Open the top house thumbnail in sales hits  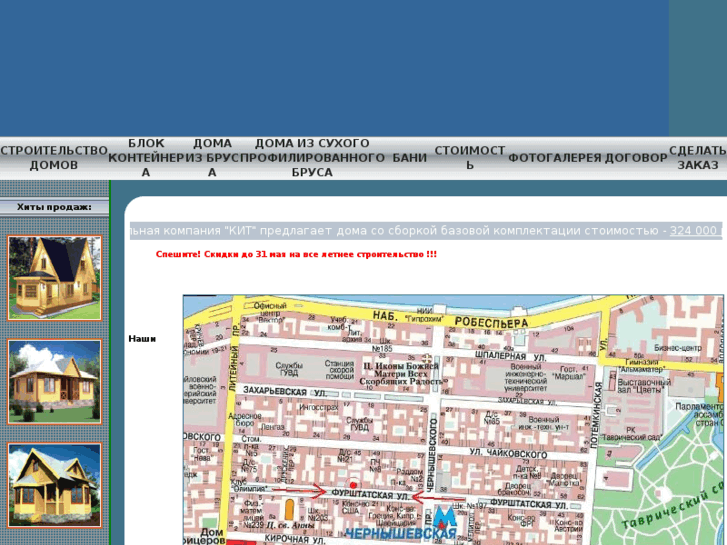tap(55, 278)
